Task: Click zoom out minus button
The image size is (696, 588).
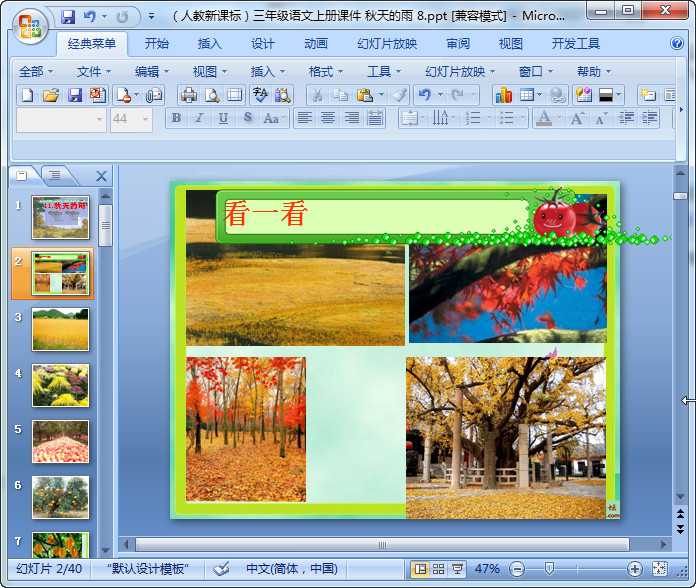Action: tap(517, 569)
